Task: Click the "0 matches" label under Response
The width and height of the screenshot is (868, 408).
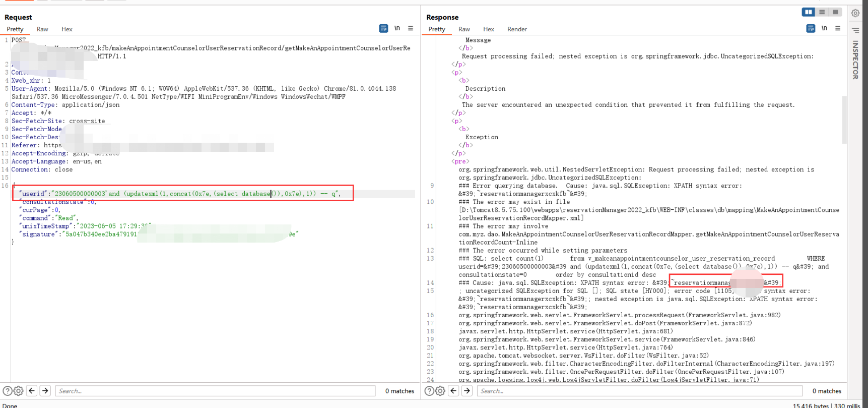Action: click(x=827, y=391)
